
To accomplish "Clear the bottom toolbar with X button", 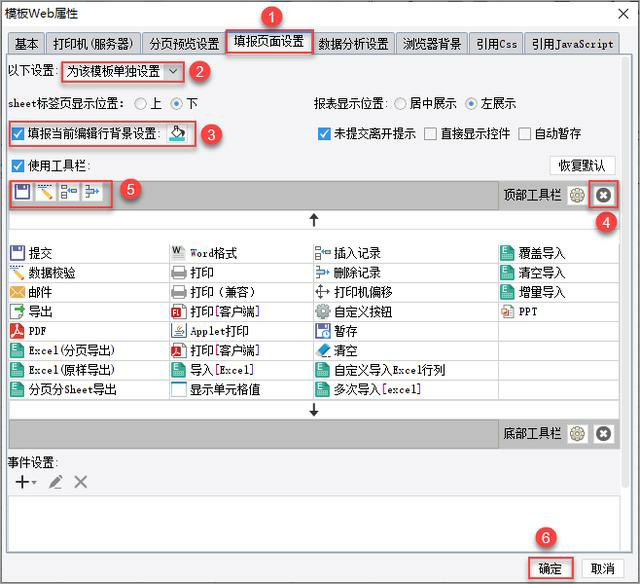I will point(603,433).
